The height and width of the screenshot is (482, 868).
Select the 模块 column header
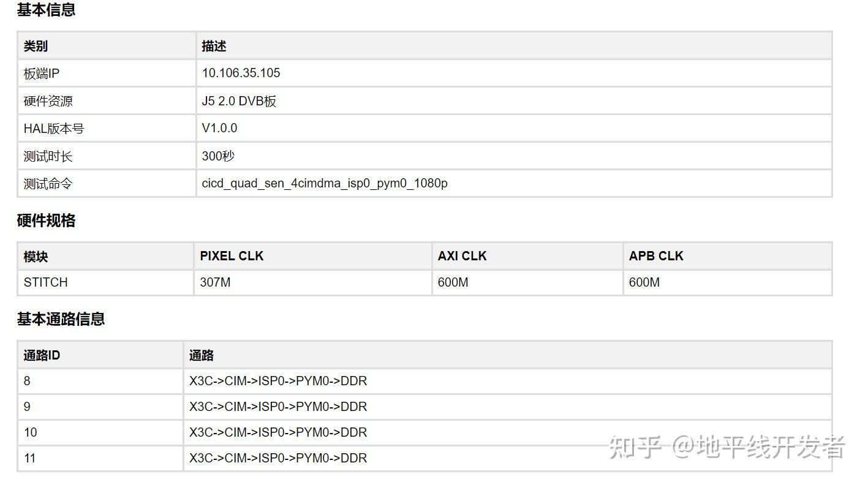36,257
